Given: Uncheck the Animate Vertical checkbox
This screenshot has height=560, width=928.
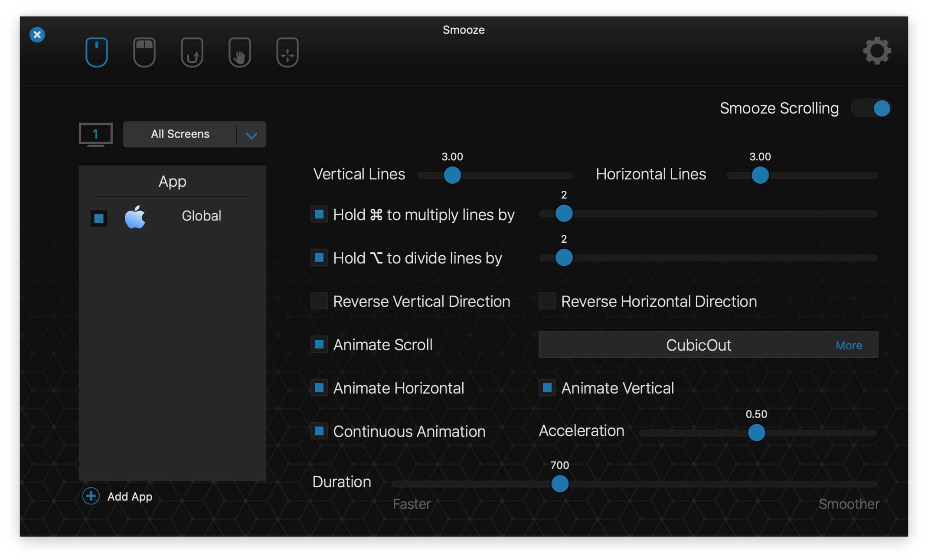Looking at the screenshot, I should 547,387.
